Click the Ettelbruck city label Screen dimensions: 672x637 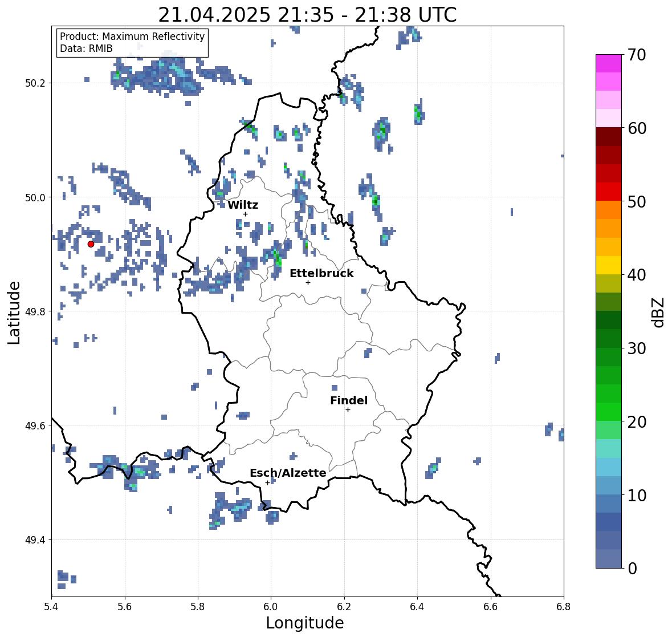(x=321, y=274)
